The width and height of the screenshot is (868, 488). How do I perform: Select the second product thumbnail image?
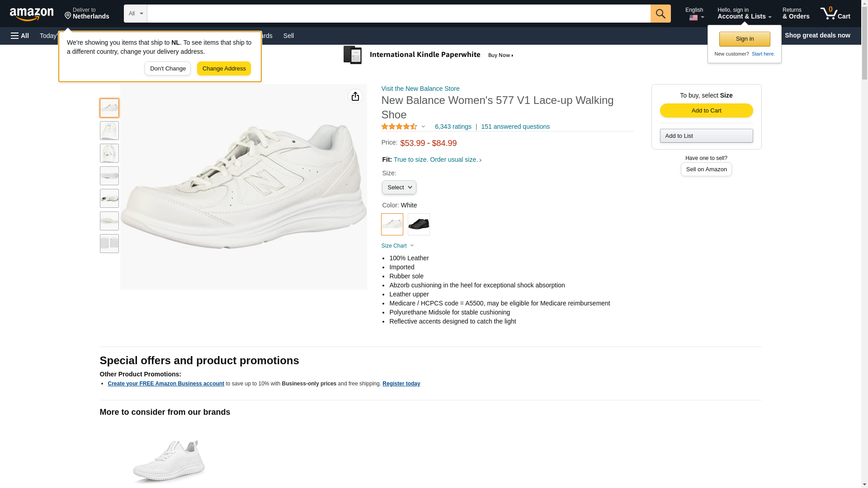pyautogui.click(x=109, y=131)
